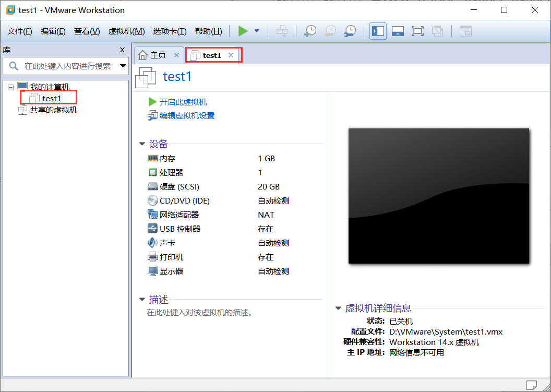This screenshot has height=392, width=551.
Task: Click the library search input field
Action: tap(67, 66)
